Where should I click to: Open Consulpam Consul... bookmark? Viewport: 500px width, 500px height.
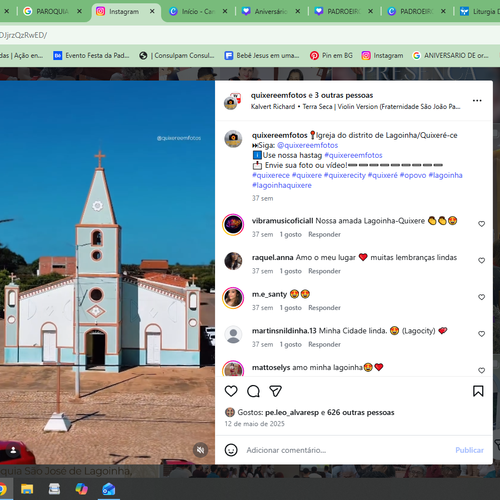coord(177,56)
